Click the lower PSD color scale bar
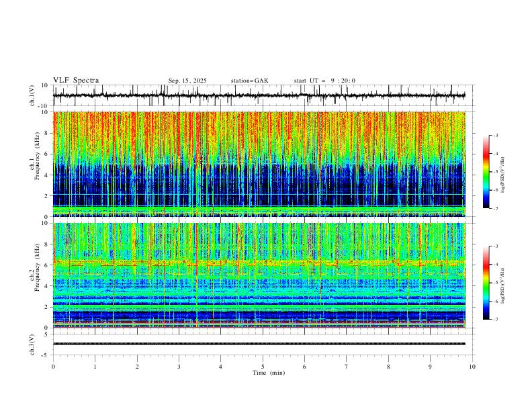 (486, 283)
